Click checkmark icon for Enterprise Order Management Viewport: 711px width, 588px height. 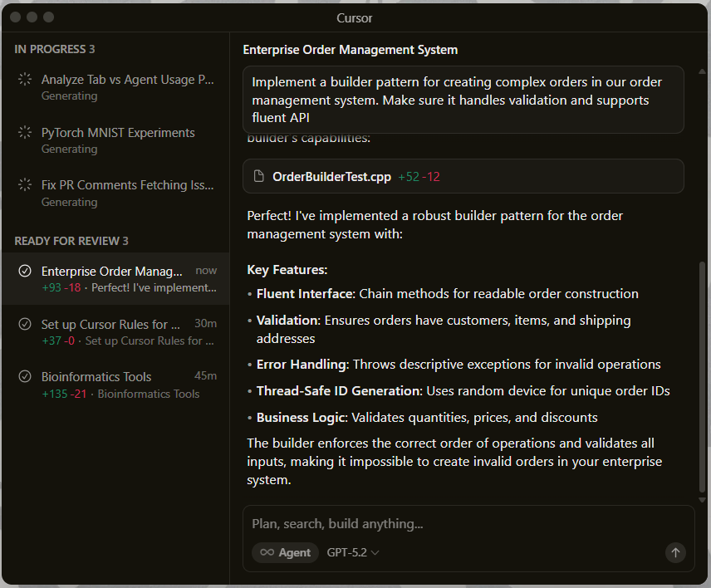point(25,271)
